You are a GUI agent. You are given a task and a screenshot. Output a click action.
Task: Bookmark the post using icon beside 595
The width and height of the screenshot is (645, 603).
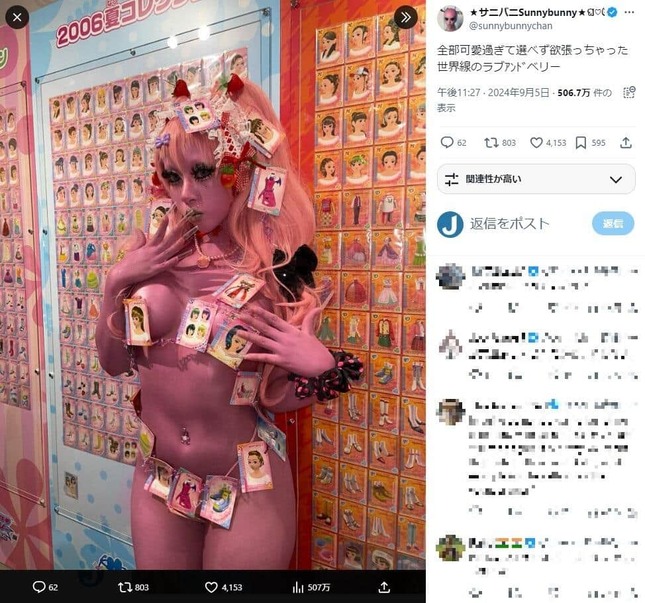(x=580, y=143)
